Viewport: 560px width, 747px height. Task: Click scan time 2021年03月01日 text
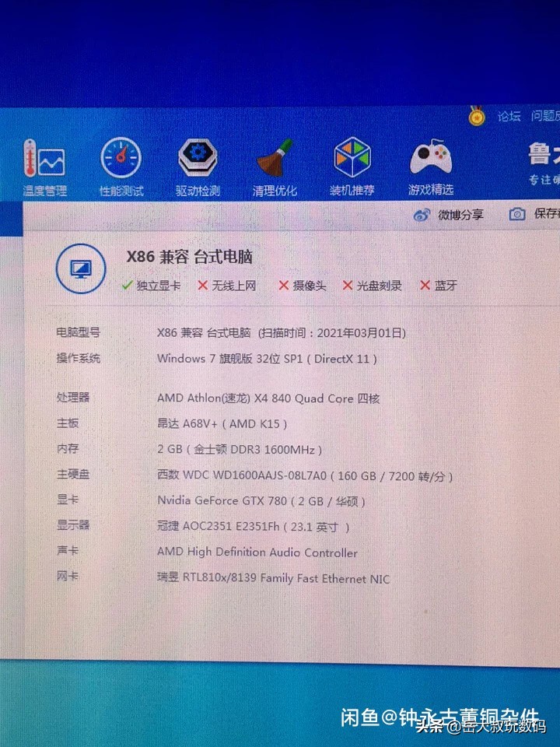coord(332,332)
